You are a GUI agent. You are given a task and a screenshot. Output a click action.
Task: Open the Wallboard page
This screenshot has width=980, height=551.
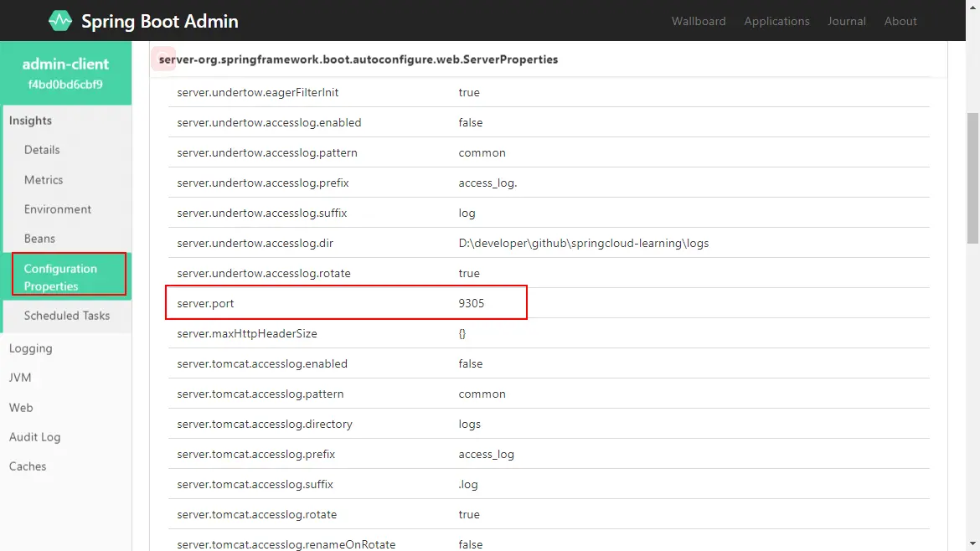(699, 21)
